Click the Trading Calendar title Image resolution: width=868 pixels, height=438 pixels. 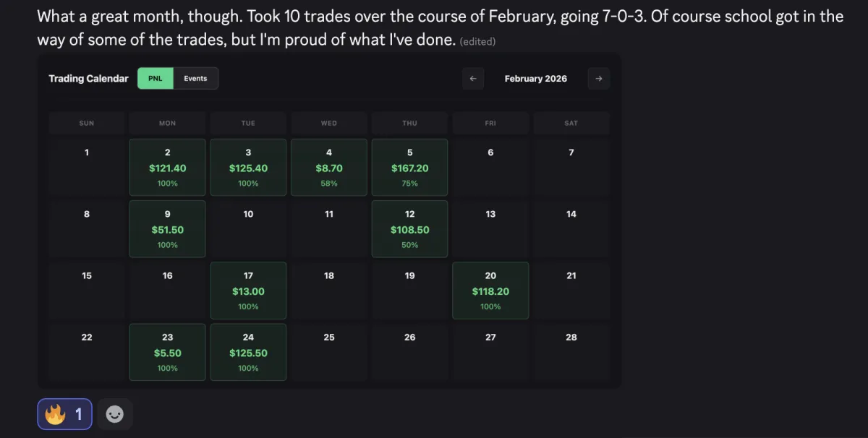click(x=88, y=79)
